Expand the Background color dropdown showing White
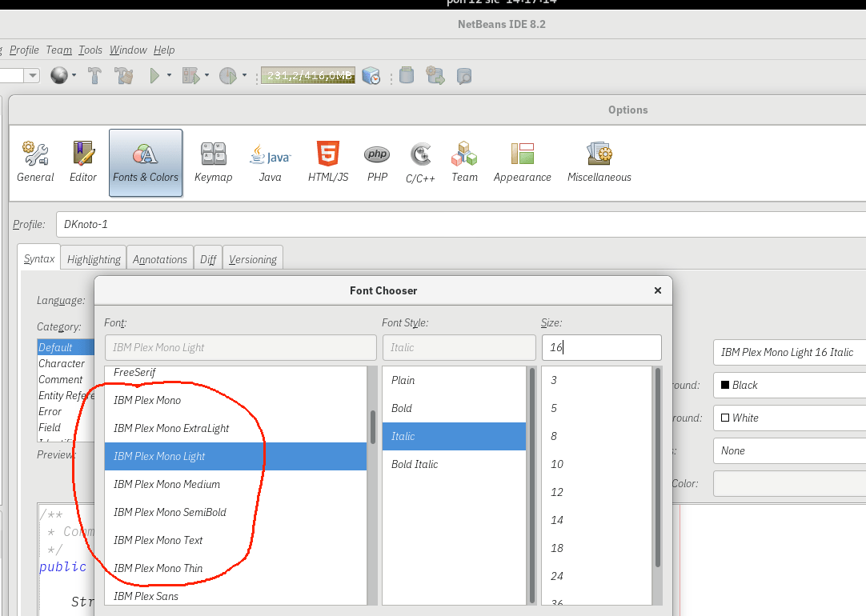The image size is (866, 616). click(788, 418)
